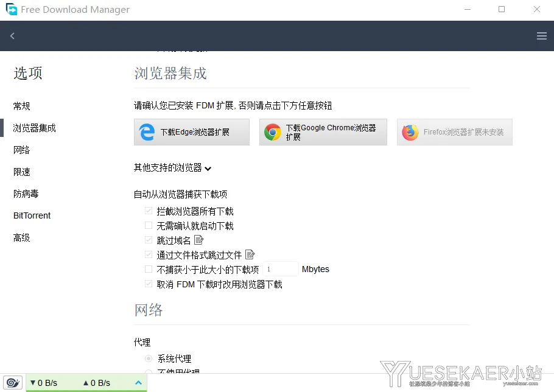
Task: Enable 无需确认就启动下载 checkbox
Action: 149,225
